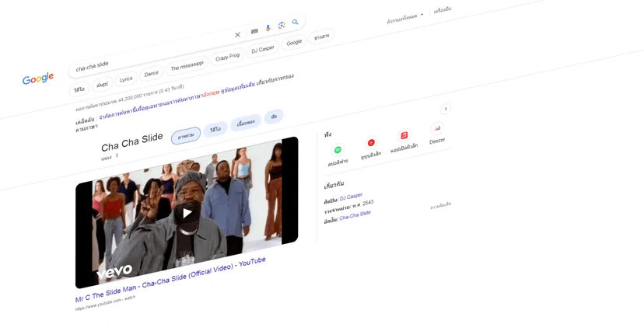Open the ตัวกรองทั้งหมด filters dropdown
644x324 pixels.
coord(404,18)
